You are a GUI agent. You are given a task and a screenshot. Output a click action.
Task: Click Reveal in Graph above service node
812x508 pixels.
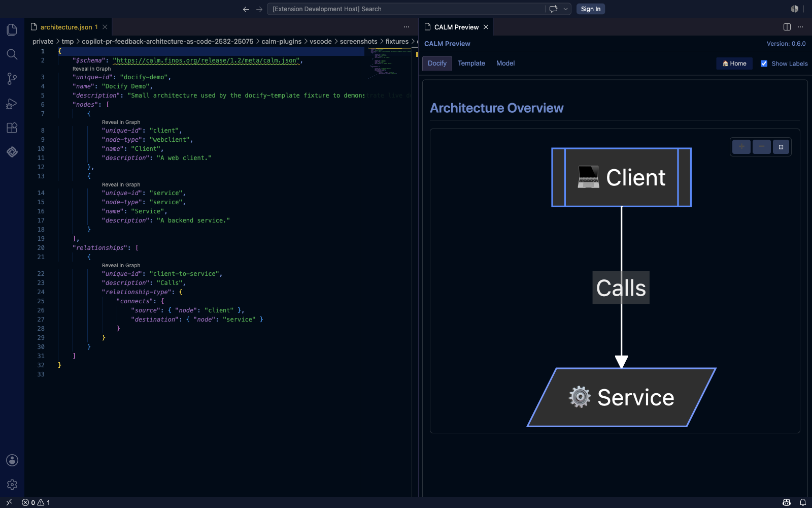[x=121, y=185]
